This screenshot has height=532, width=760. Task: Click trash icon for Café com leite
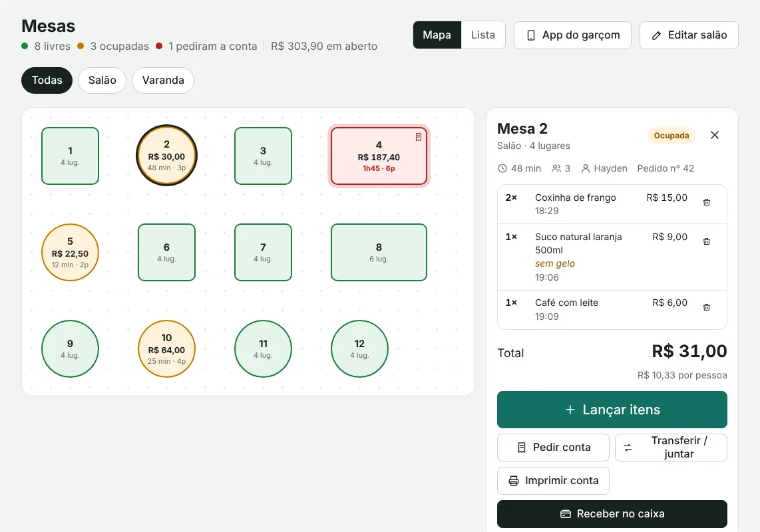pyautogui.click(x=706, y=307)
